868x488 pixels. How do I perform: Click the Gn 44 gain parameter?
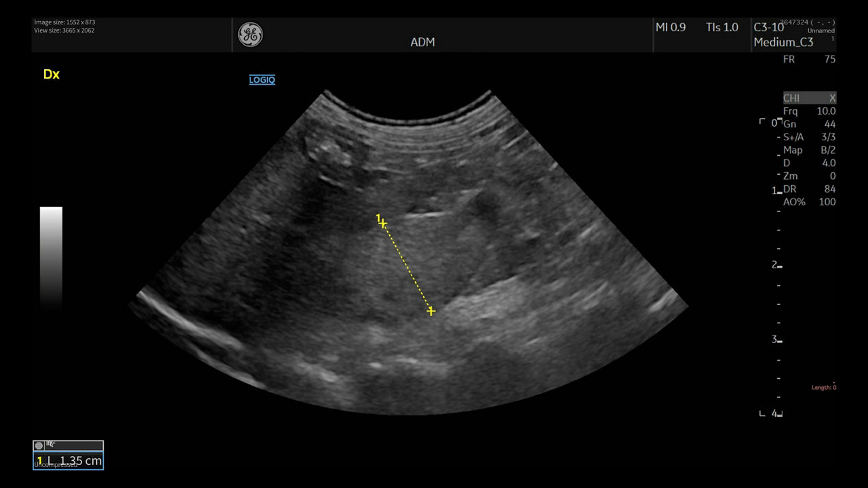(x=809, y=124)
